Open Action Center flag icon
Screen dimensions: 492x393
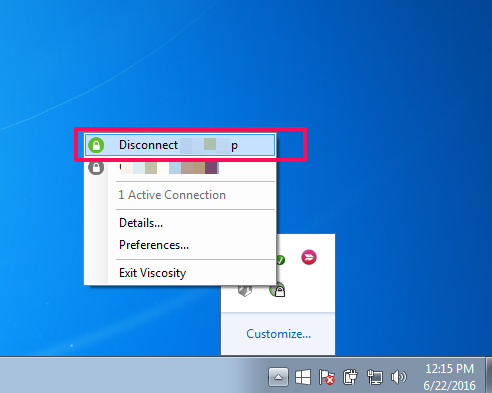click(x=327, y=378)
